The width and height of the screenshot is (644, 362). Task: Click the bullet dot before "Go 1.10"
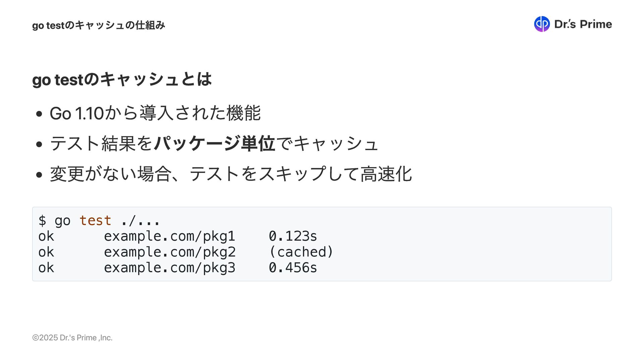pos(39,114)
